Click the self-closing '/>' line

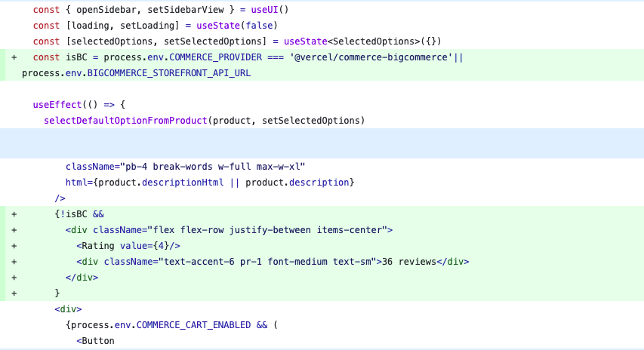pos(60,198)
